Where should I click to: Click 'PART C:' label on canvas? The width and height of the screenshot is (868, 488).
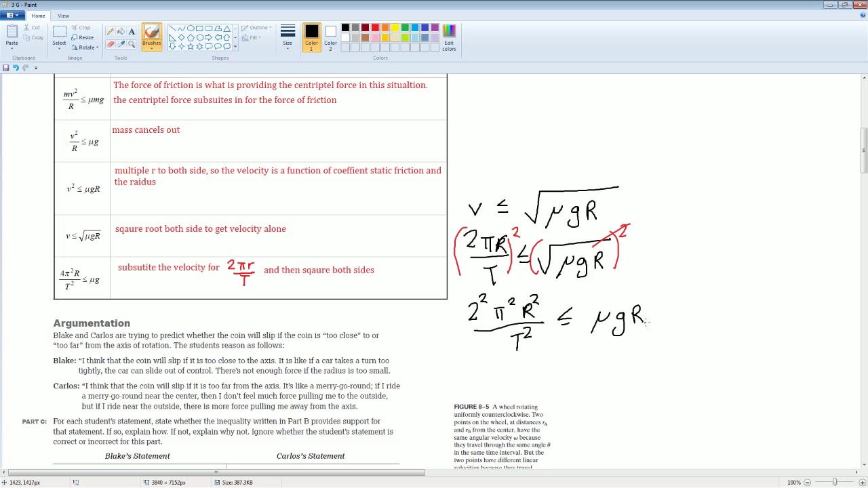point(34,422)
